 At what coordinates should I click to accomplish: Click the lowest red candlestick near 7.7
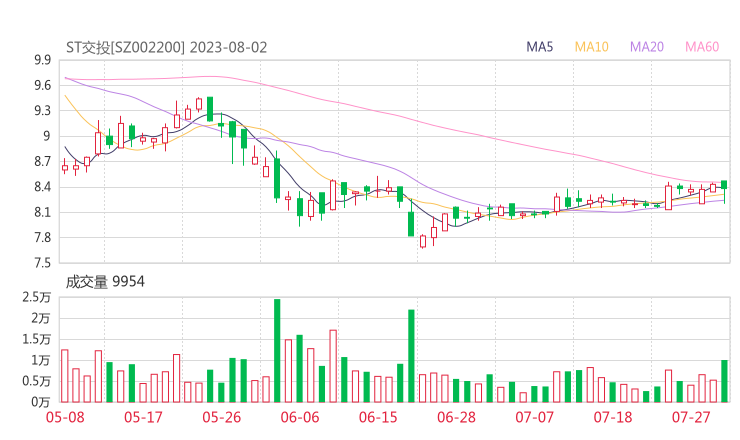click(x=423, y=241)
